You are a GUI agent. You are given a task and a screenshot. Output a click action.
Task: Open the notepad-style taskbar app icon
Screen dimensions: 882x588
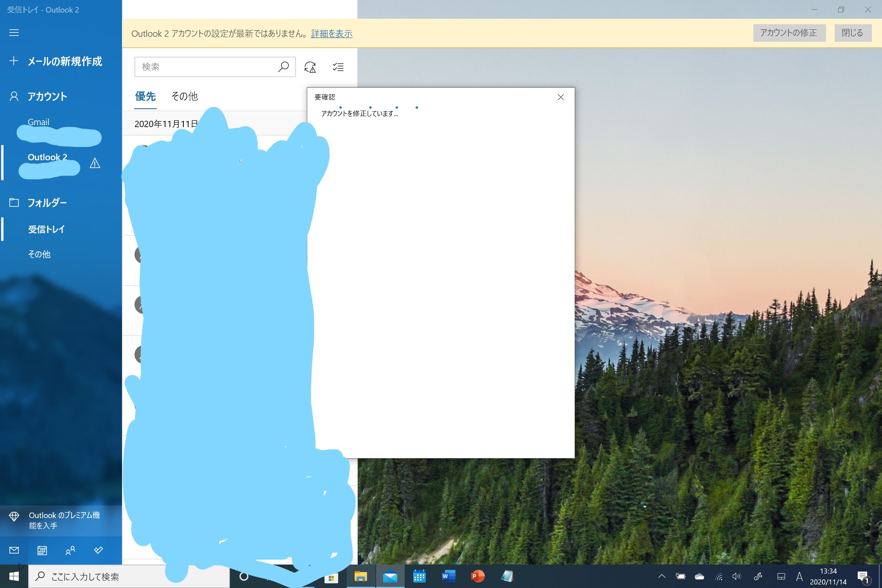point(507,576)
